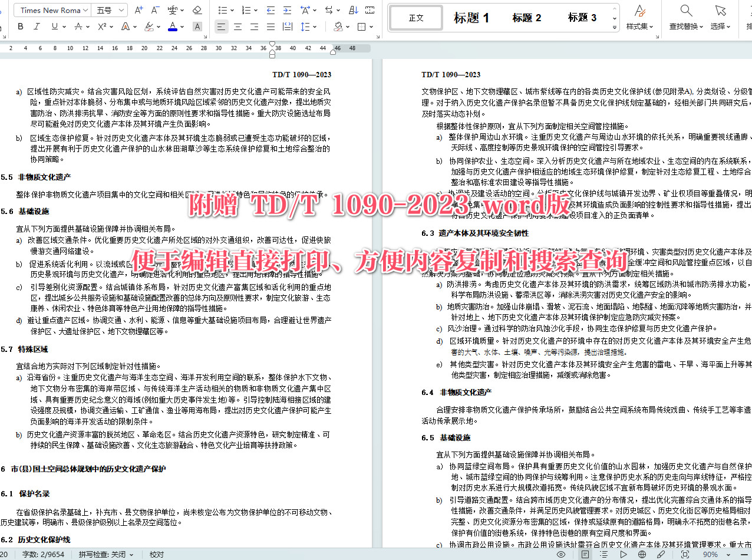Open the clear formatting eraser icon
Viewport: 752px width, 560px height.
tap(197, 10)
